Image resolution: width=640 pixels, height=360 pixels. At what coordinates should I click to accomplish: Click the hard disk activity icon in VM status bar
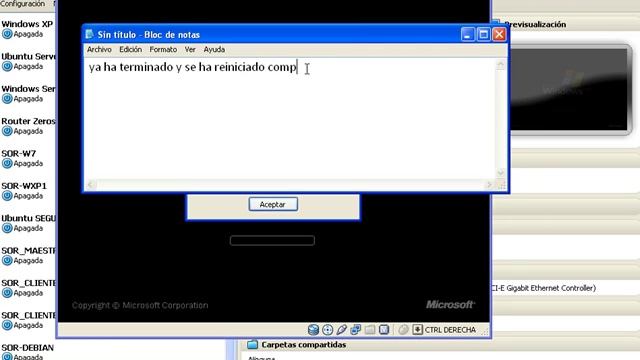(x=313, y=330)
